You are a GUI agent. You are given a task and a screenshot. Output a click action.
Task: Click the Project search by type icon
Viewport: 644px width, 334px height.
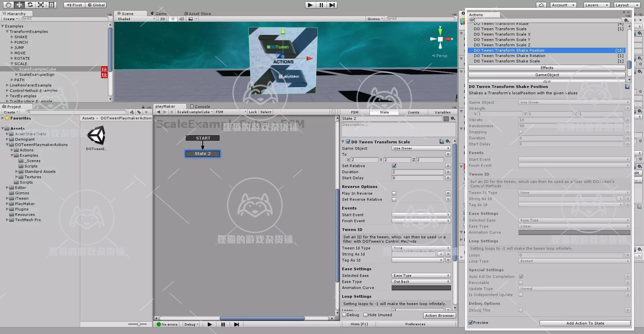pyautogui.click(x=132, y=112)
